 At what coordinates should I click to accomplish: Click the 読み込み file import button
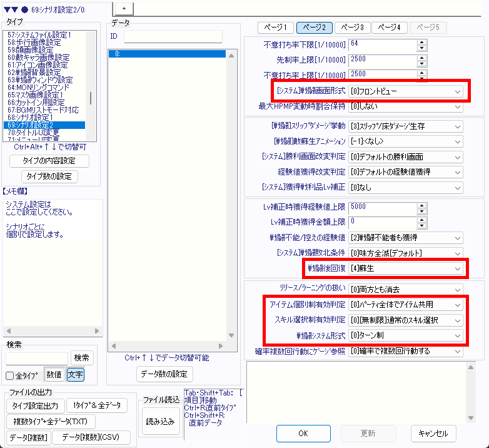tap(159, 421)
